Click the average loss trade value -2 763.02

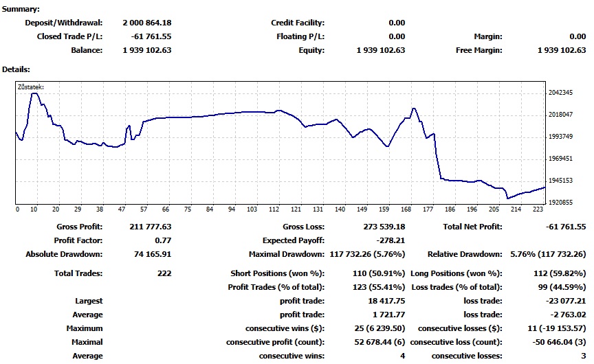569,315
